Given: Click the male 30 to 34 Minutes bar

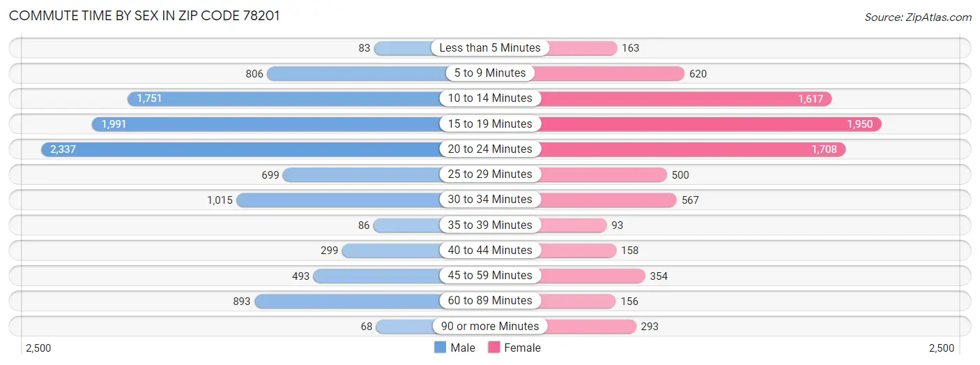Looking at the screenshot, I should pos(338,200).
